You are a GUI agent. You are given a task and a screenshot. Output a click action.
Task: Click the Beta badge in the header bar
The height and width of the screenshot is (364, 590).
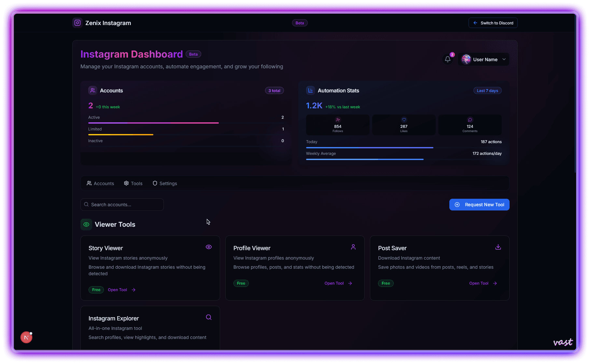point(300,23)
